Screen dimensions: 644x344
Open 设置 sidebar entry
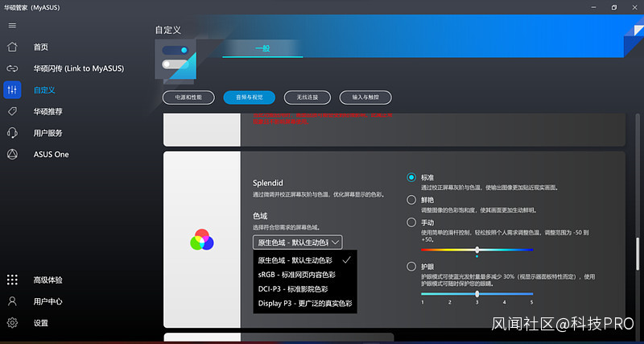[41, 323]
